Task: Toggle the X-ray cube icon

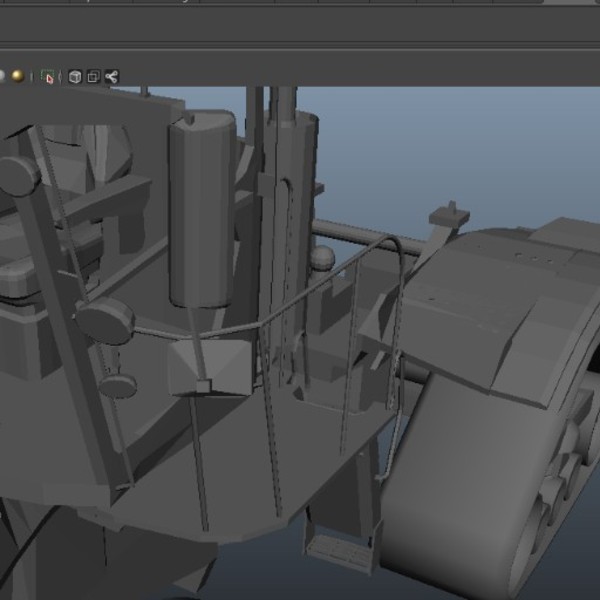Action: (75, 77)
